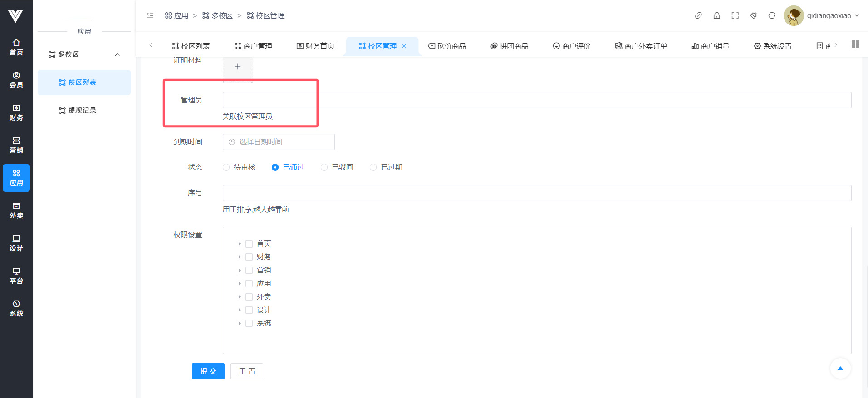The height and width of the screenshot is (398, 868).
Task: Collapse the 多校区 menu group
Action: click(x=117, y=54)
